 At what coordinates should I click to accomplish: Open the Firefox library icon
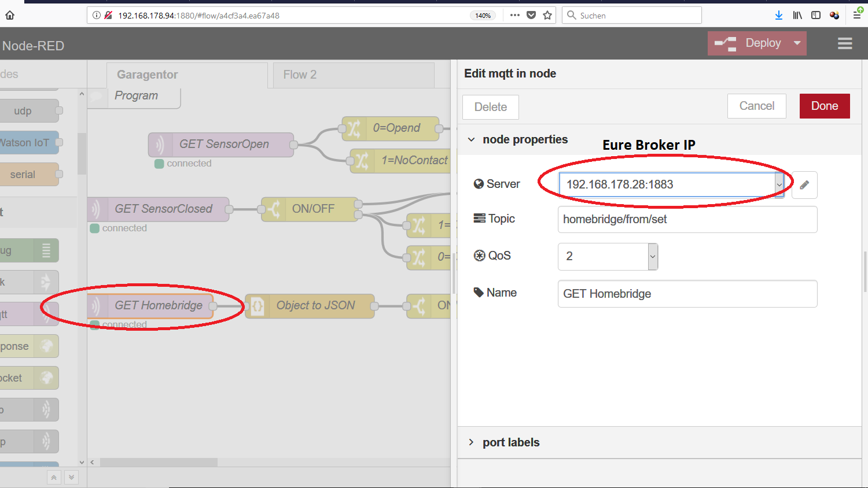(797, 16)
